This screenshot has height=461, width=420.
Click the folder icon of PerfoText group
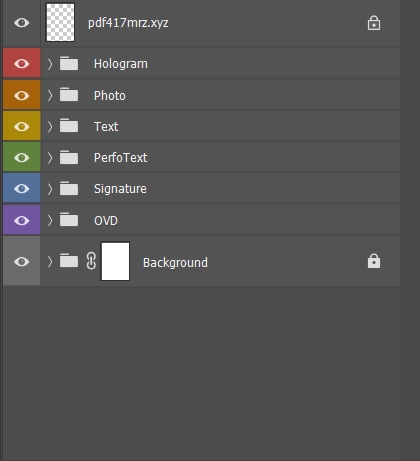(69, 157)
